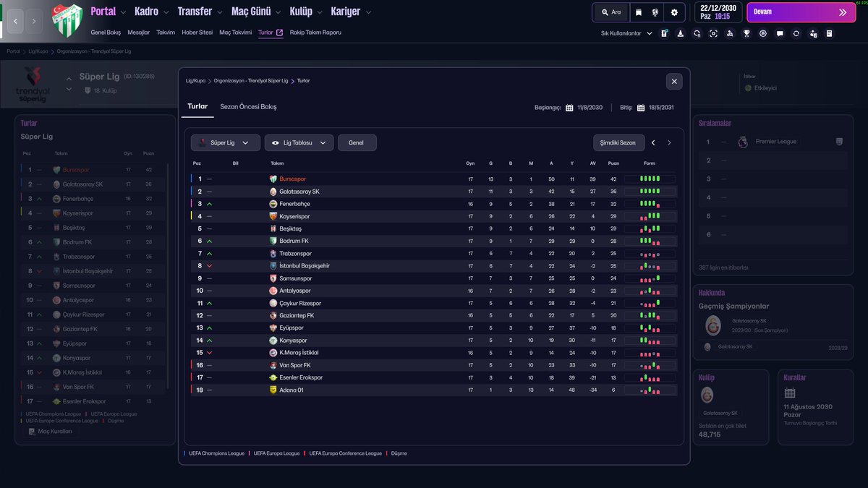Image resolution: width=868 pixels, height=488 pixels.
Task: Select the Turlar tab in dialog
Action: 197,106
